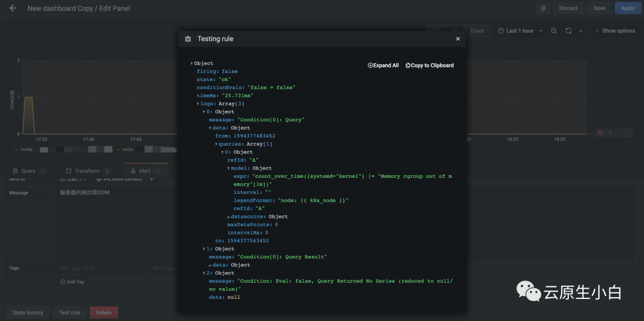Collapse the root Object node
Image resolution: width=644 pixels, height=321 pixels.
(192, 64)
